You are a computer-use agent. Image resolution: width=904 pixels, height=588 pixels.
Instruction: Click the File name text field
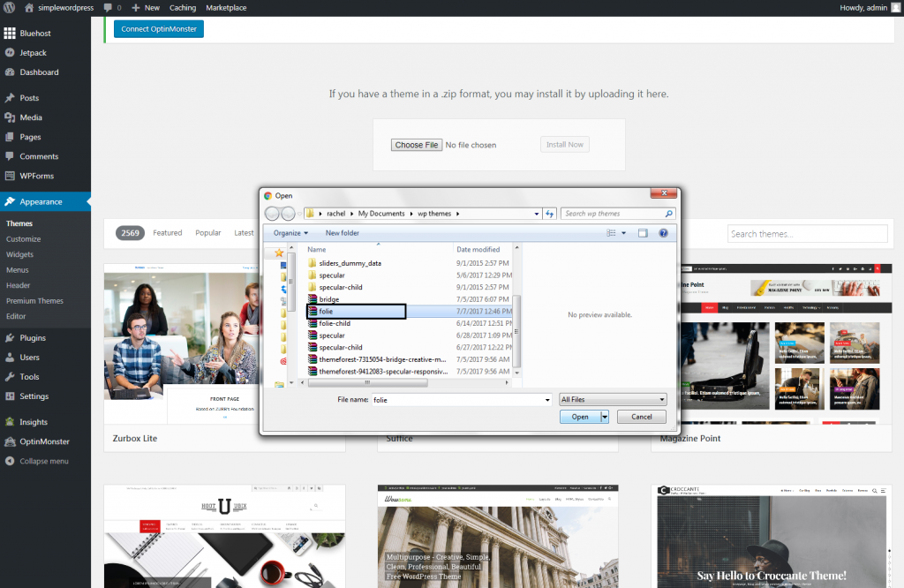pyautogui.click(x=458, y=399)
